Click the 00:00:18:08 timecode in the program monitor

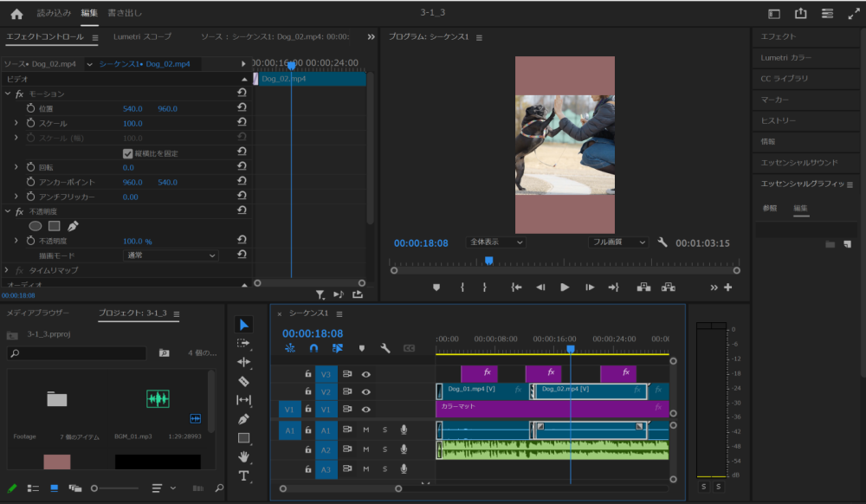(421, 243)
